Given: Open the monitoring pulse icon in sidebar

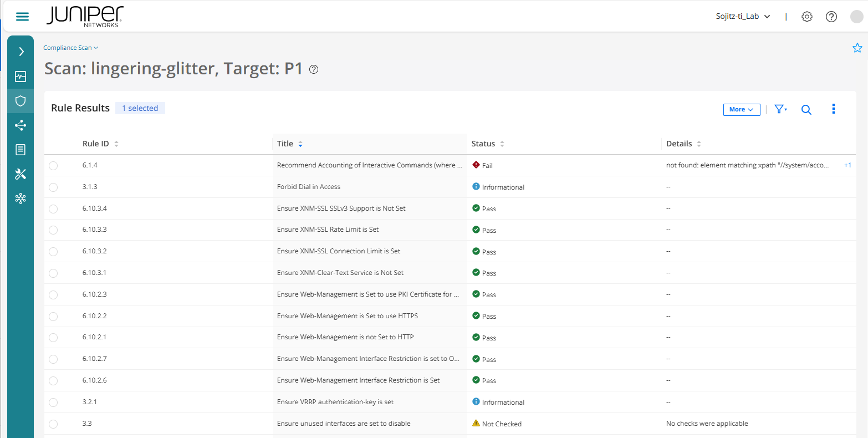Looking at the screenshot, I should [x=21, y=77].
